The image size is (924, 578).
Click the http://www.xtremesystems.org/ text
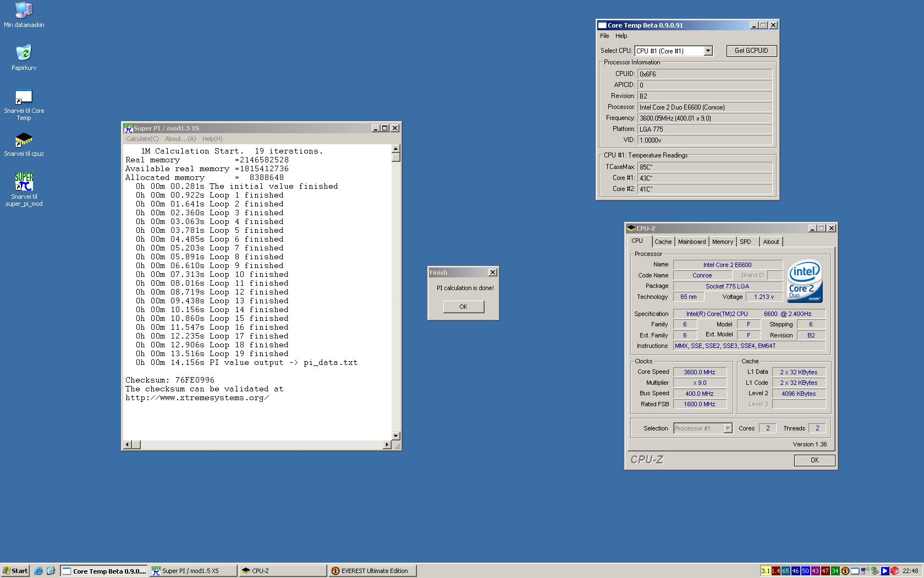(197, 398)
